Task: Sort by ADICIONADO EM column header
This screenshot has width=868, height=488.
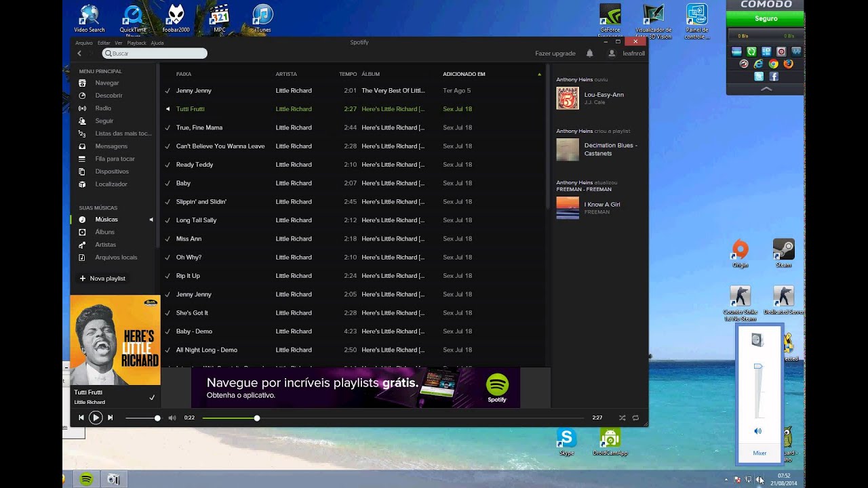Action: [464, 74]
